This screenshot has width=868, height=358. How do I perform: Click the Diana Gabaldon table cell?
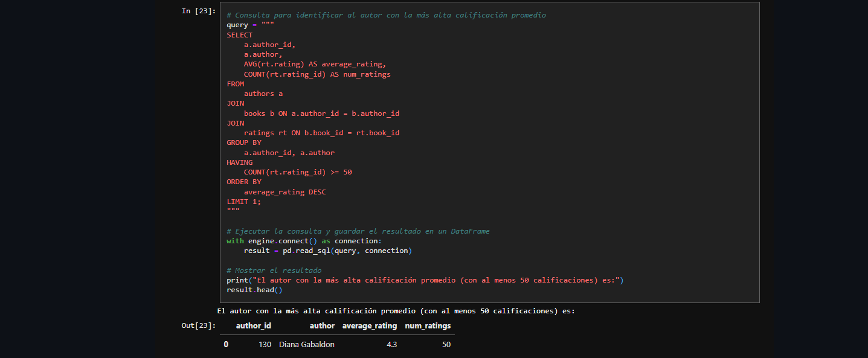click(x=306, y=344)
